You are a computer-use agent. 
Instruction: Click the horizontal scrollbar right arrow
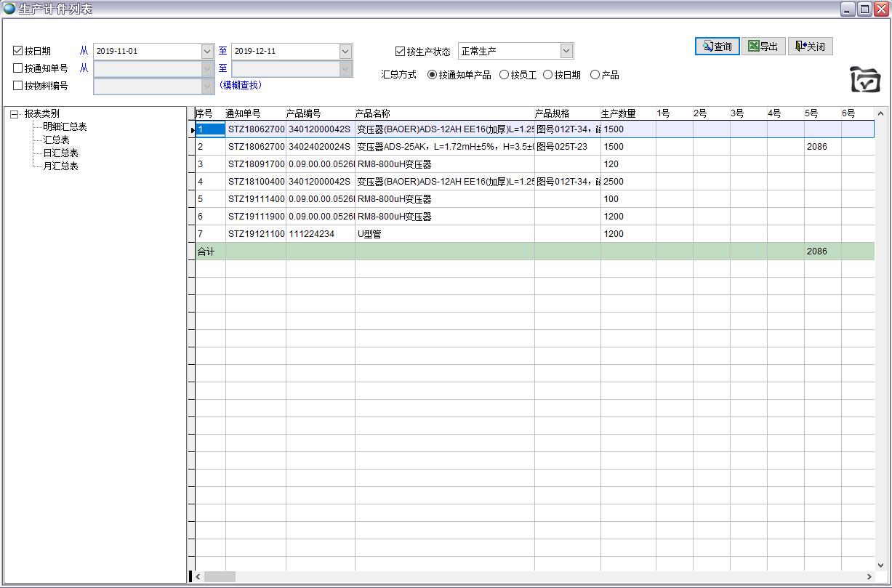(x=869, y=576)
